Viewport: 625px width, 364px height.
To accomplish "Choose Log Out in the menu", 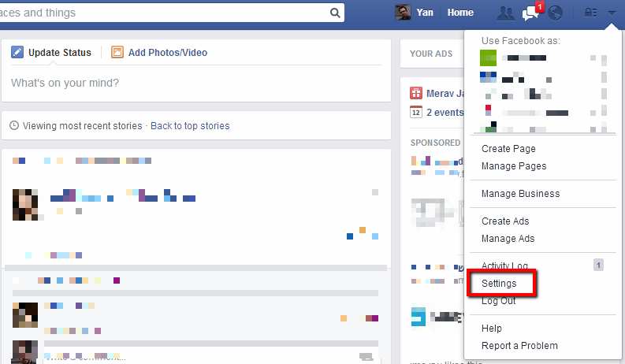I will (498, 301).
